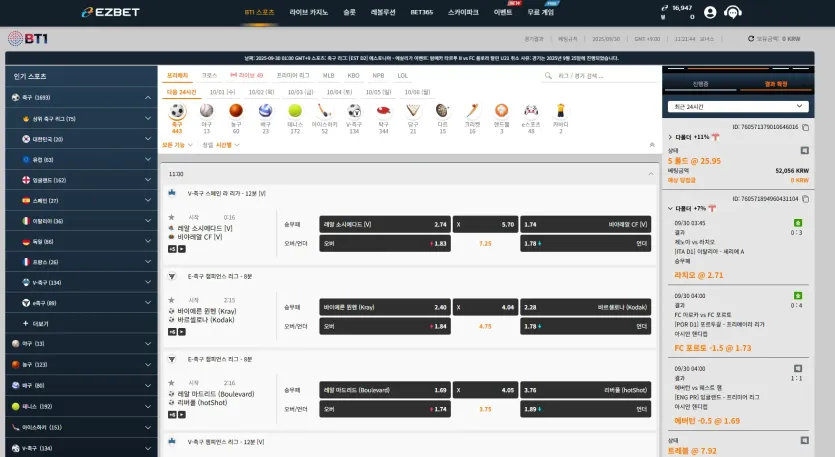Image resolution: width=835 pixels, height=457 pixels.
Task: Select the kabaddi jersey icon
Action: click(560, 111)
